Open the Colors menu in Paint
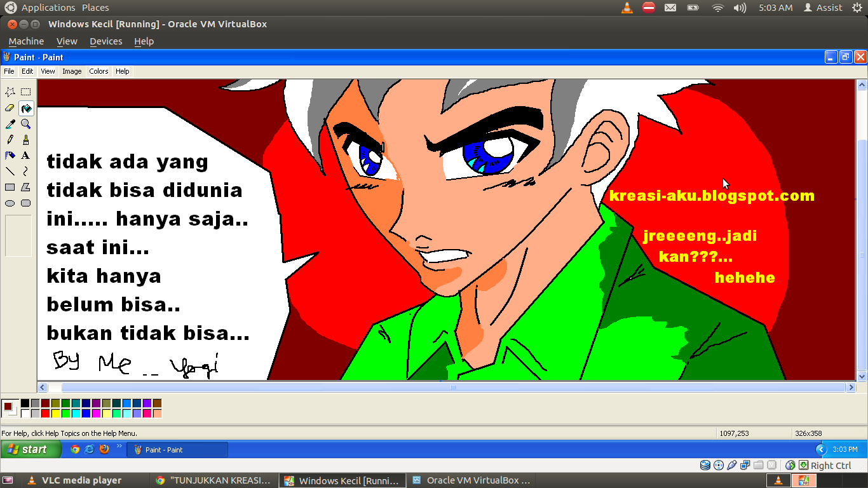The height and width of the screenshot is (488, 868). (98, 71)
